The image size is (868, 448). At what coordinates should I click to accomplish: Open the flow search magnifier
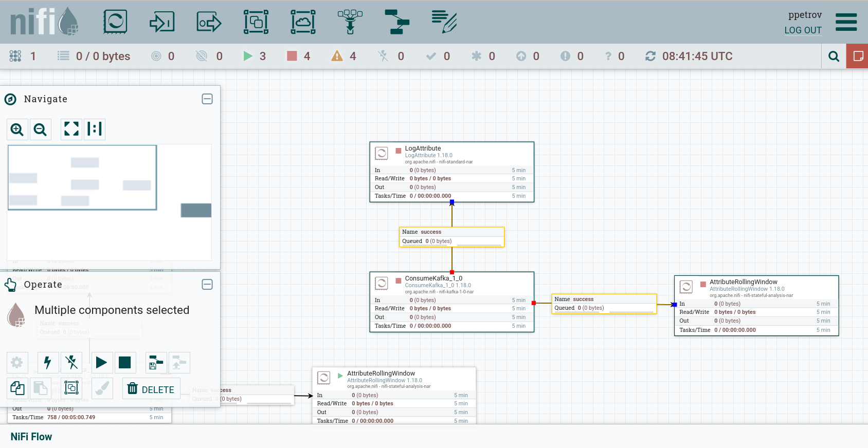tap(834, 57)
